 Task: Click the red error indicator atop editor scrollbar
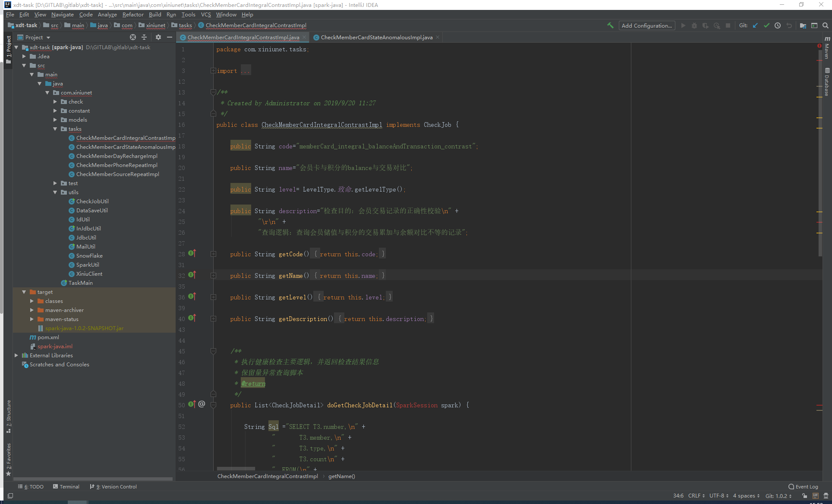point(819,46)
